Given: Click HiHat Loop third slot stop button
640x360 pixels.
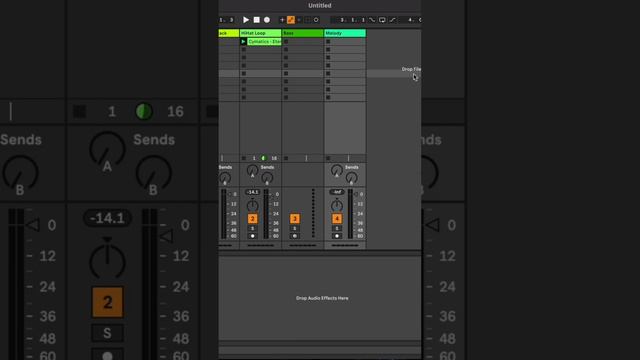Looking at the screenshot, I should coord(244,58).
